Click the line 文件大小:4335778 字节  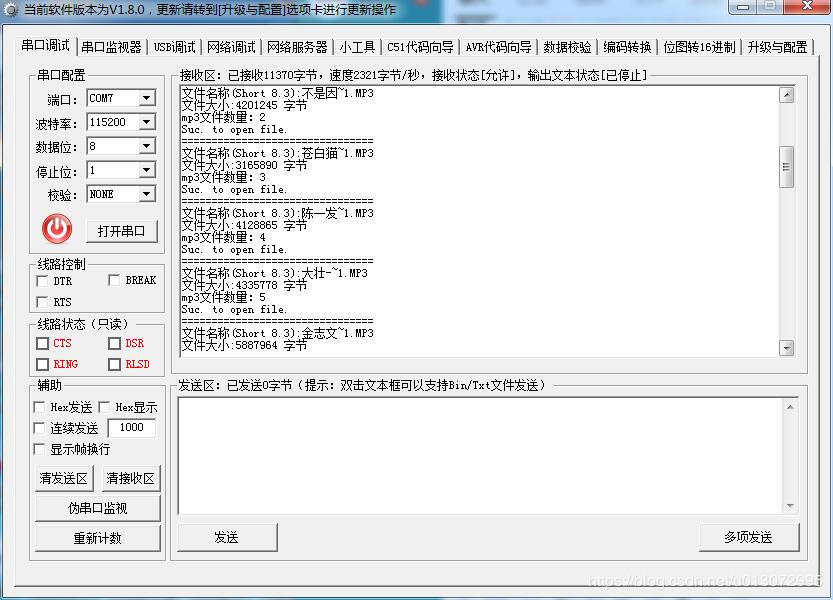(x=244, y=285)
